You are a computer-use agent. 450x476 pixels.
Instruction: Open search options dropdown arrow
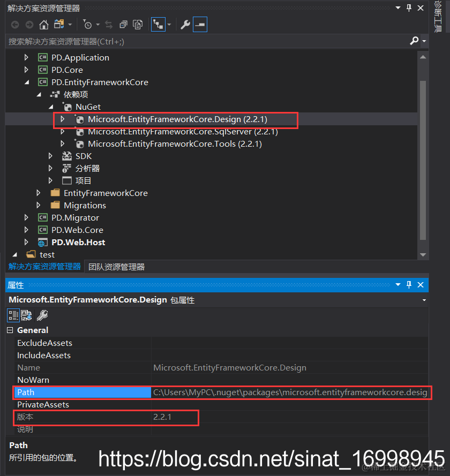[x=424, y=41]
